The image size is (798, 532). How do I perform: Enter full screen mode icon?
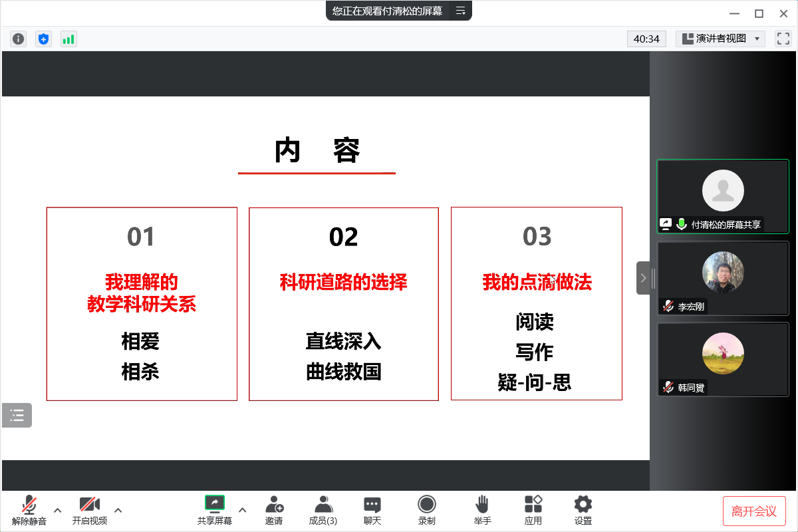(783, 39)
